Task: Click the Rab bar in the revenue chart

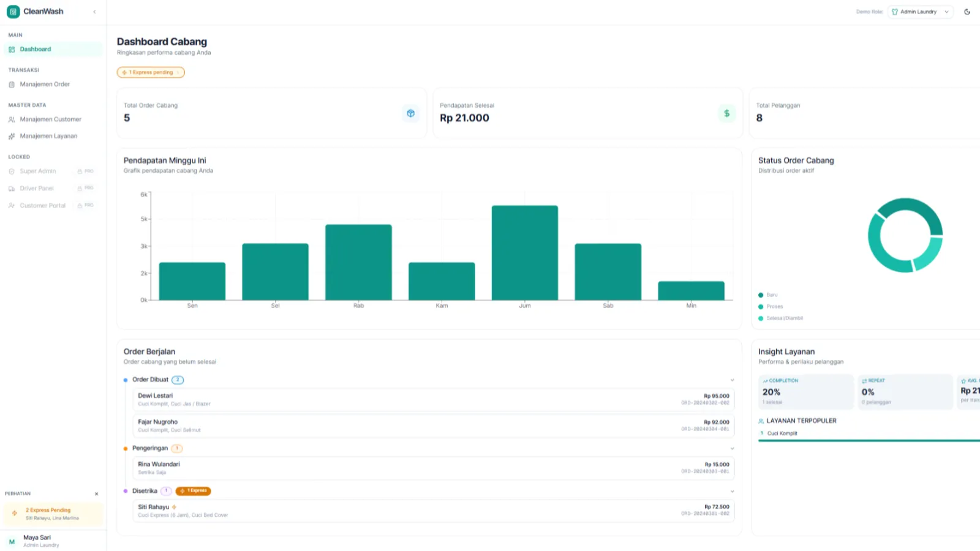Action: (x=358, y=262)
